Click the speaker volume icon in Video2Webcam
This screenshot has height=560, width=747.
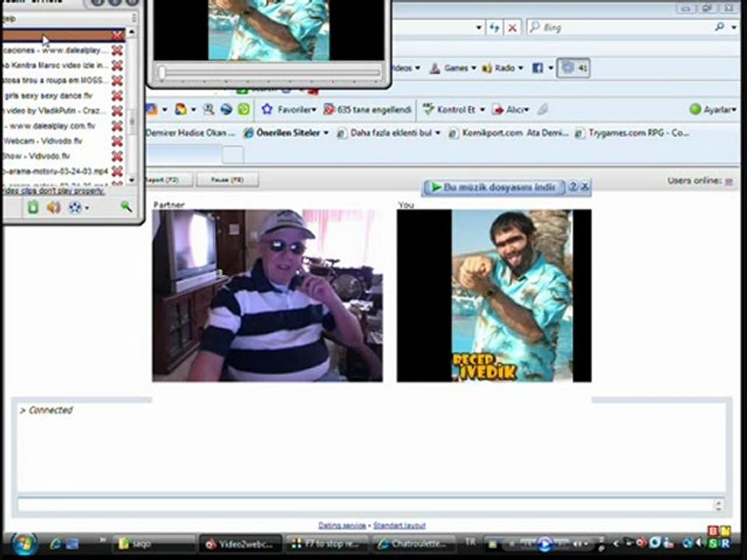[54, 207]
